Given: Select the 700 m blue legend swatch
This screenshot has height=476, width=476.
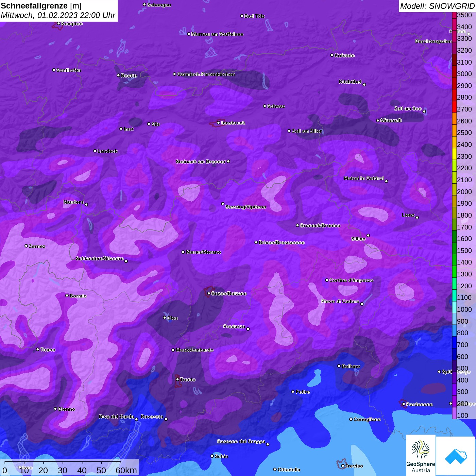Looking at the screenshot, I should point(454,342).
